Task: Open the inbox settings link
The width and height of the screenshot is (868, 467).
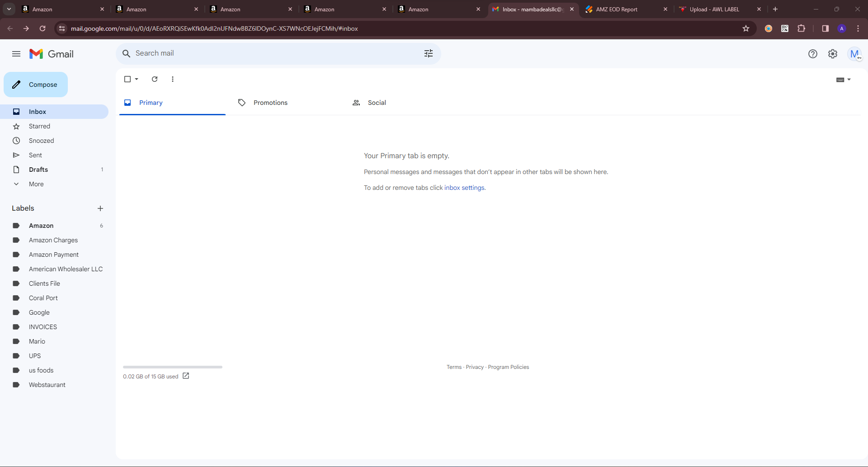Action: click(464, 188)
